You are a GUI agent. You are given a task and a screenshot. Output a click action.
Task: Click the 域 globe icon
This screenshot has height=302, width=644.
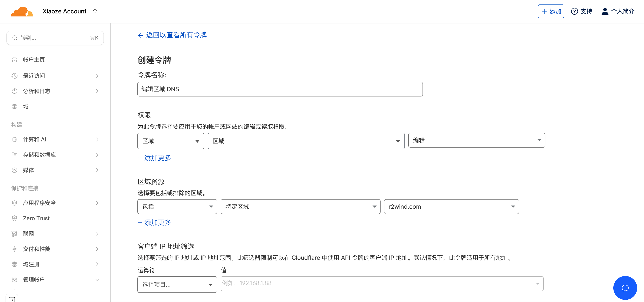coord(14,106)
